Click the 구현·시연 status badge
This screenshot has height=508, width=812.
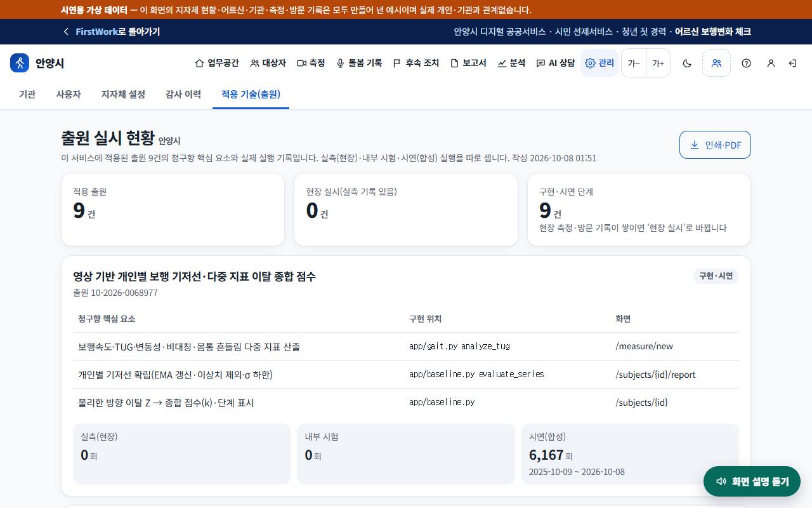tap(716, 276)
